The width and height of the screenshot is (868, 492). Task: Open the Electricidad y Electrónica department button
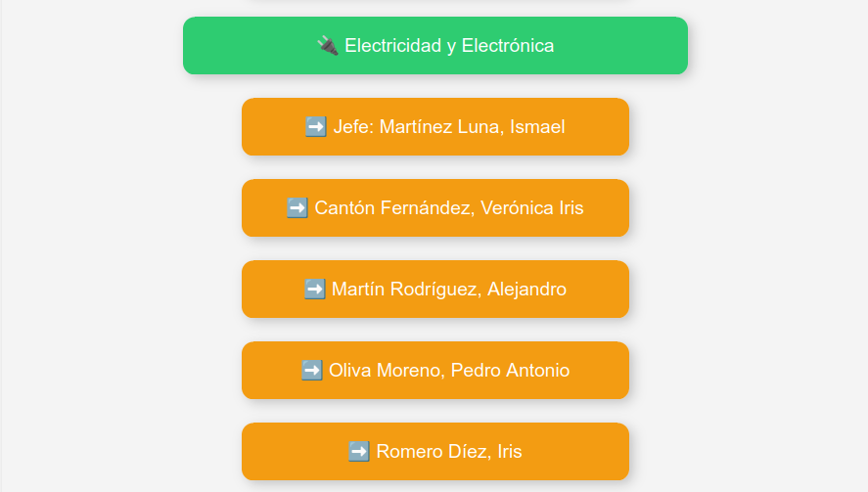[435, 45]
